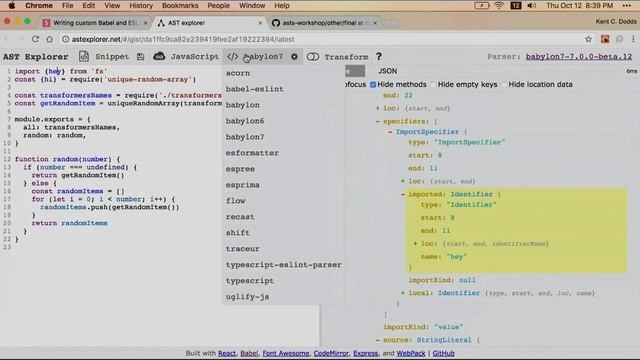The height and width of the screenshot is (360, 640).
Task: Collapse the source StringLiteral node
Action: coord(378,340)
